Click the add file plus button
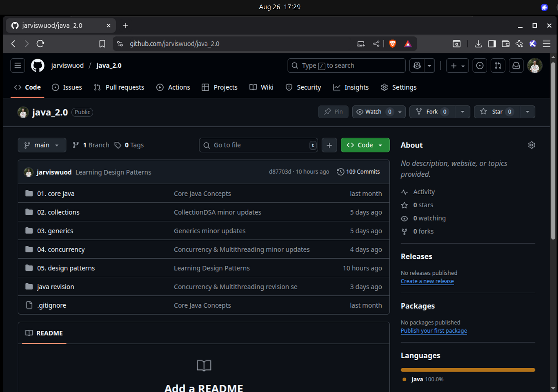The image size is (558, 392). click(329, 145)
